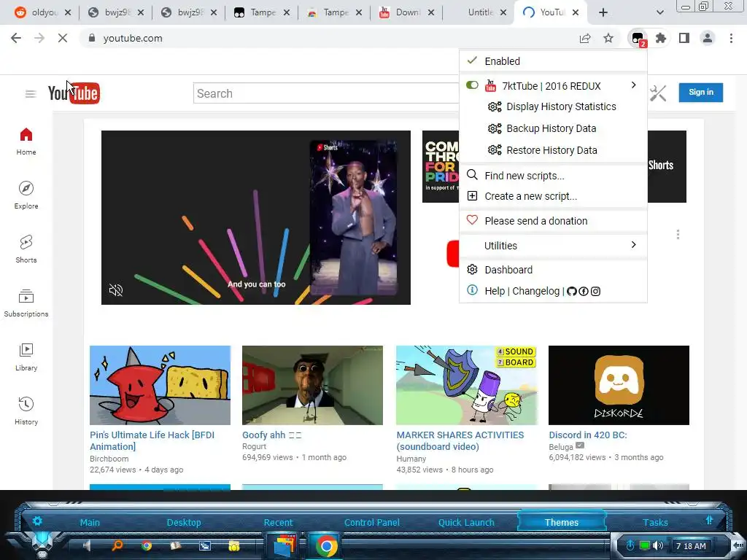This screenshot has height=560, width=747.
Task: Collapse the dock with the up-arrow icon
Action: [709, 521]
